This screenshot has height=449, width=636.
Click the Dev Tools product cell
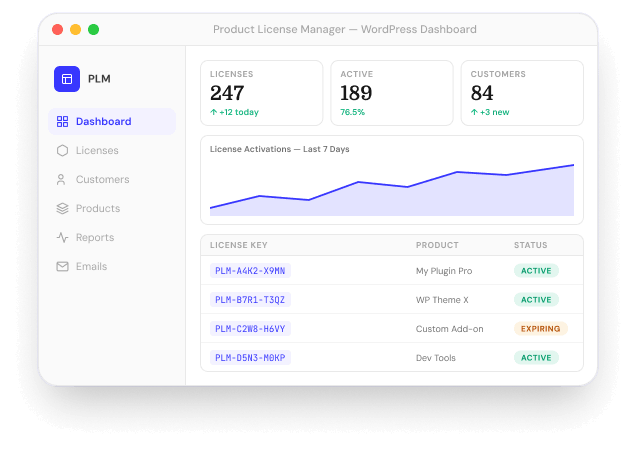[436, 358]
